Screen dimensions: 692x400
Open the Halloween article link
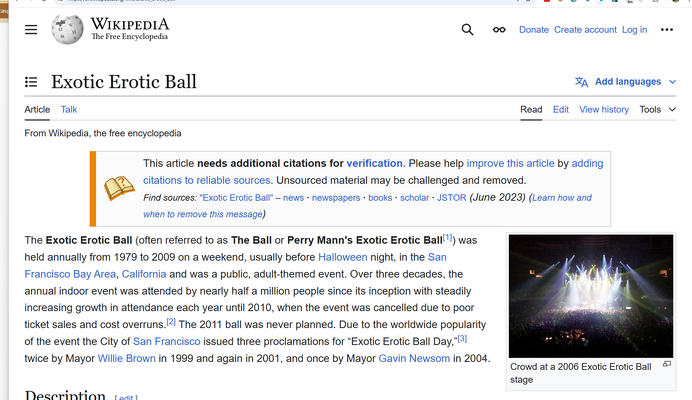click(342, 257)
